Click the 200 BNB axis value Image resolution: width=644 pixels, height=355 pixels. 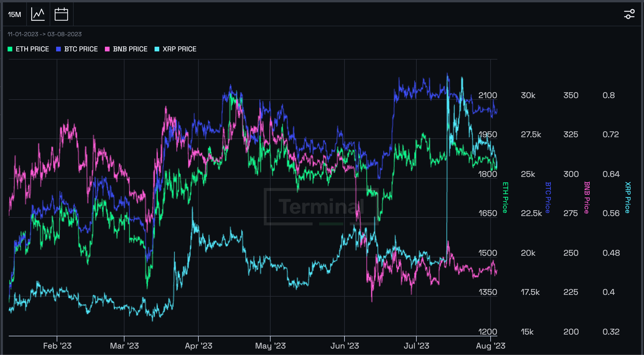(571, 332)
